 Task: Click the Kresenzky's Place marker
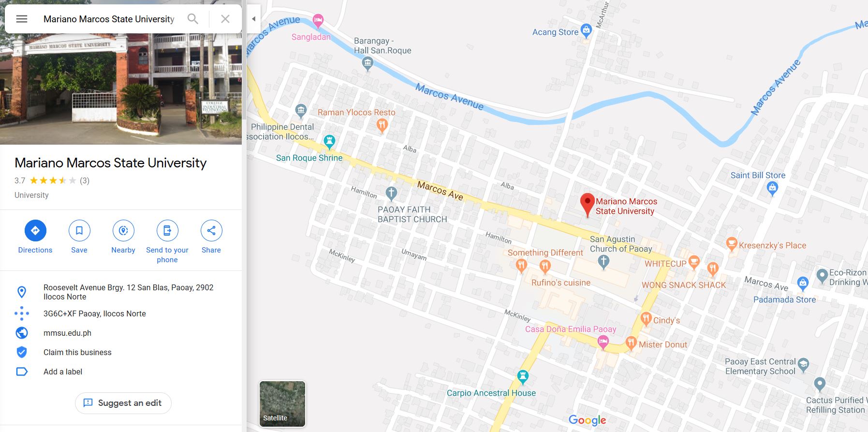[732, 244]
